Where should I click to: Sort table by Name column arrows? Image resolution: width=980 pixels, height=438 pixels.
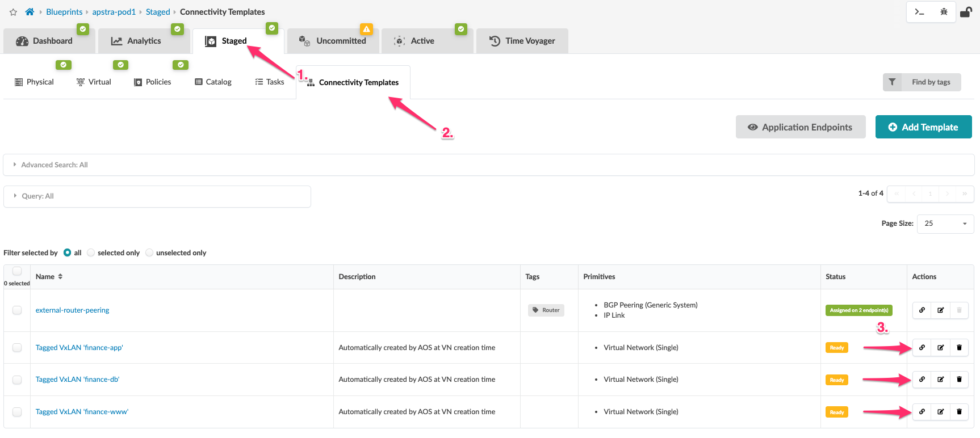(60, 277)
